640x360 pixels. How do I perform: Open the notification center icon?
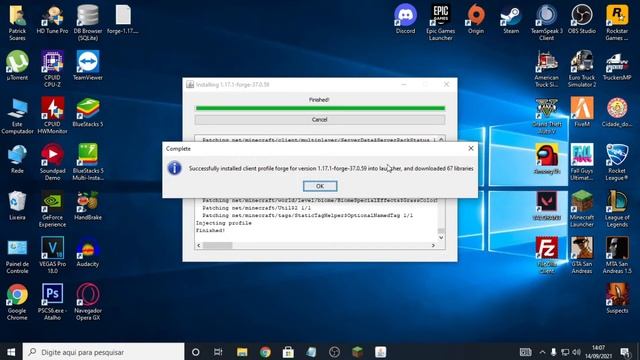[625, 352]
